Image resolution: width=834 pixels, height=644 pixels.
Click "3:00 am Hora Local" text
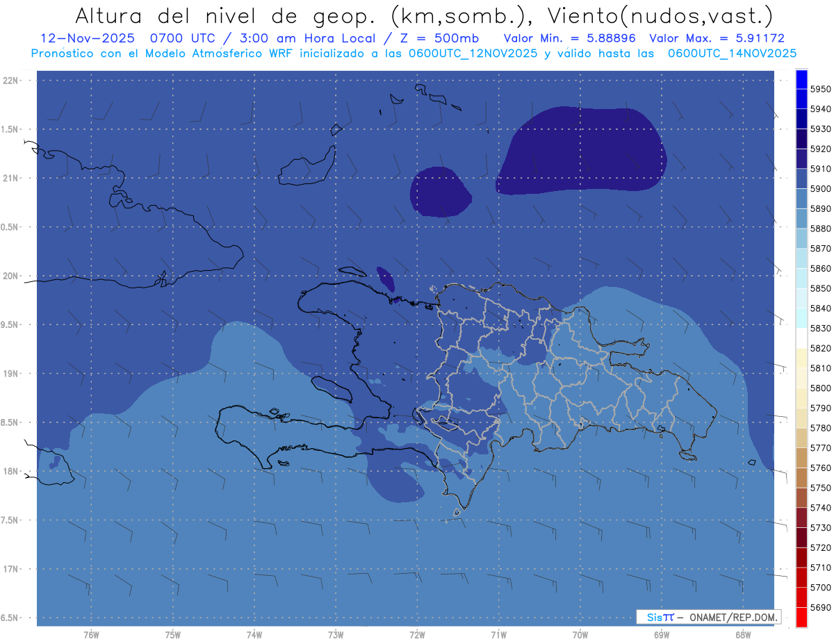(309, 38)
